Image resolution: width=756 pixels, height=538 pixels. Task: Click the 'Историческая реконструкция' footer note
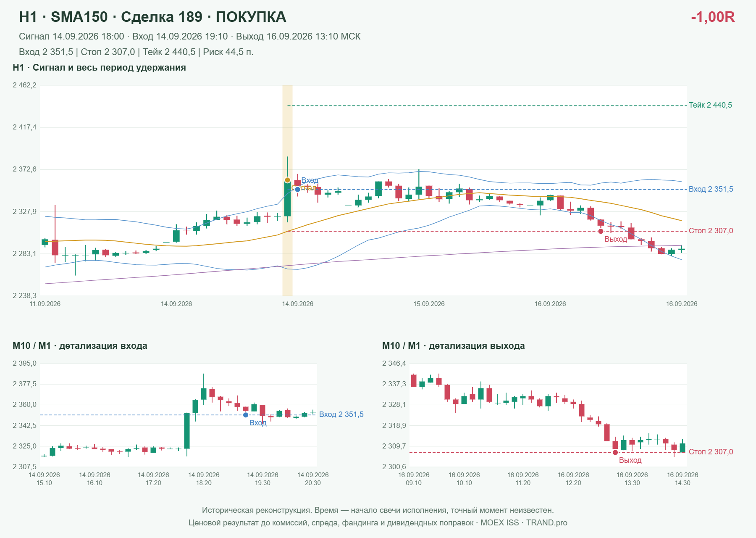coord(378,510)
